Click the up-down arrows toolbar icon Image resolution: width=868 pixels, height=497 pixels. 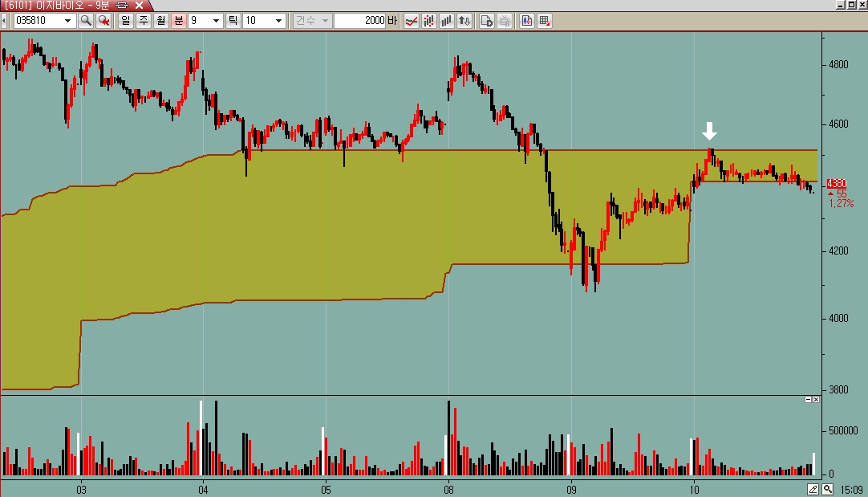pos(465,21)
